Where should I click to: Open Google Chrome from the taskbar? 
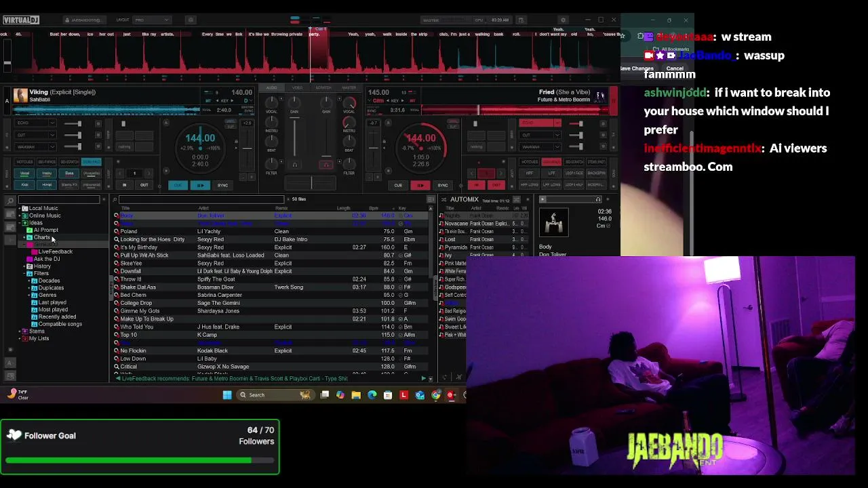tap(435, 395)
